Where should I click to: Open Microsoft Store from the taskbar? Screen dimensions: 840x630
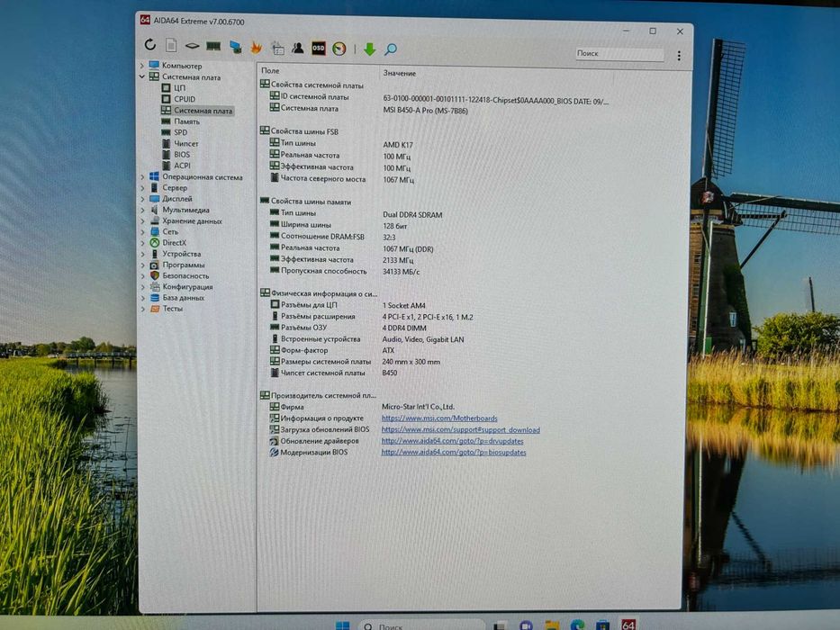602,625
